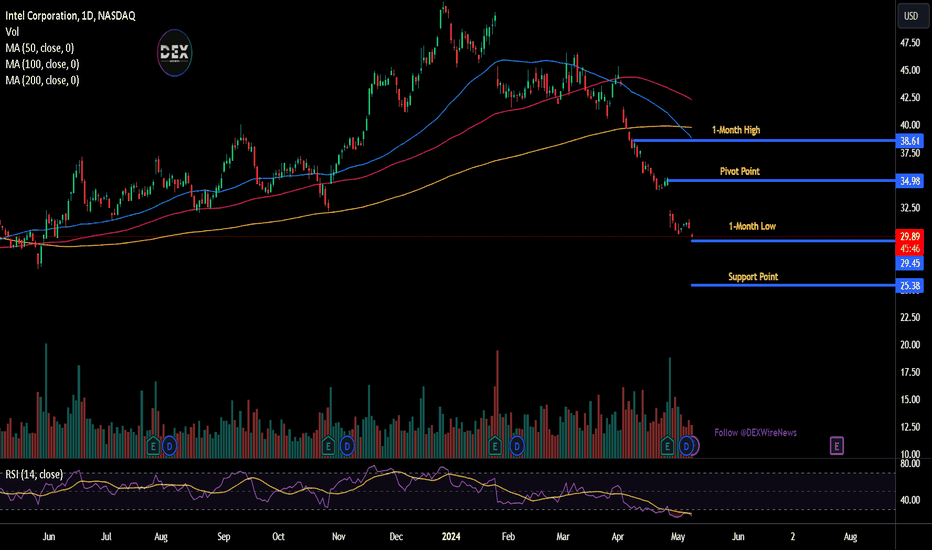Click the 1-Month Low annotation label
Screen dimensions: 932x550
click(752, 226)
